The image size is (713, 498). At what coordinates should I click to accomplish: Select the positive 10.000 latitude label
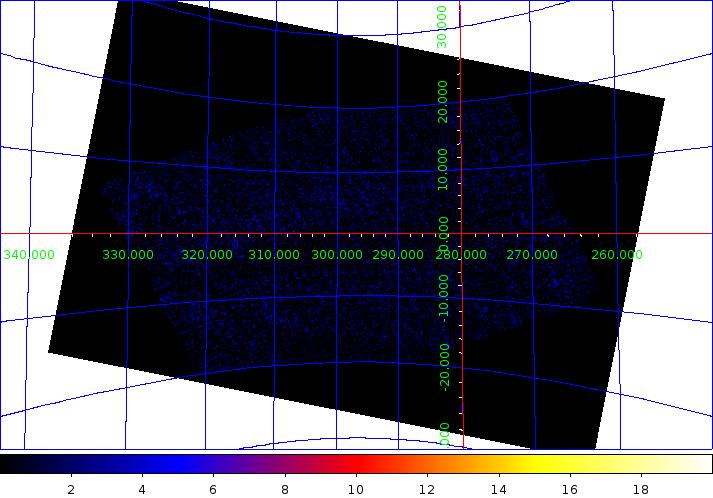point(442,169)
